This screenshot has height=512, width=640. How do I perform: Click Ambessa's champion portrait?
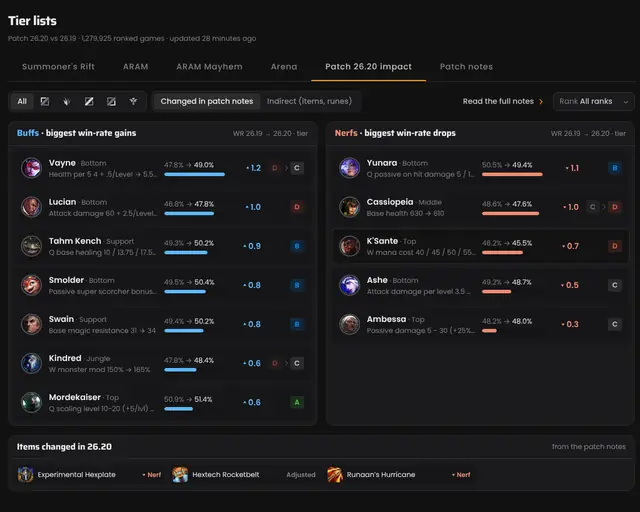(x=350, y=324)
